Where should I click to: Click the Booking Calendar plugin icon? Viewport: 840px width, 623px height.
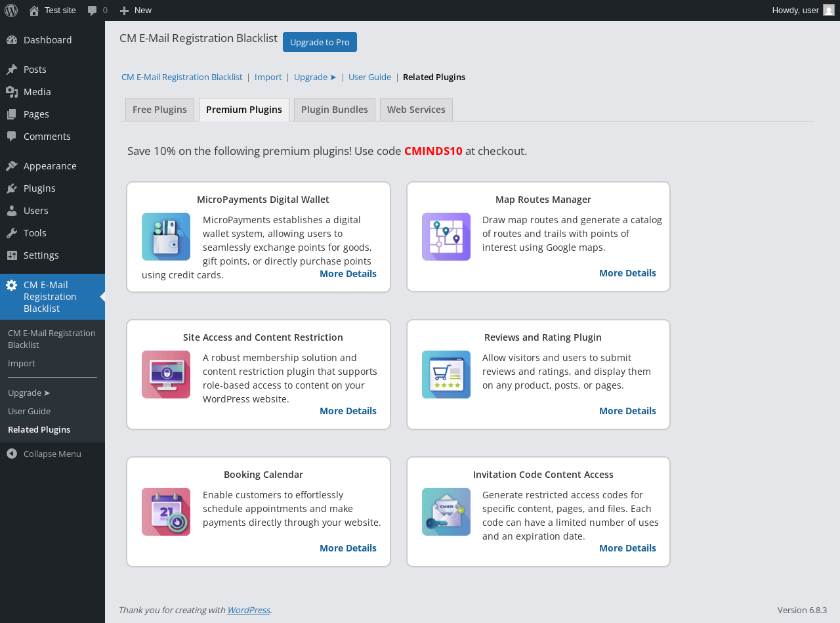[x=166, y=511]
